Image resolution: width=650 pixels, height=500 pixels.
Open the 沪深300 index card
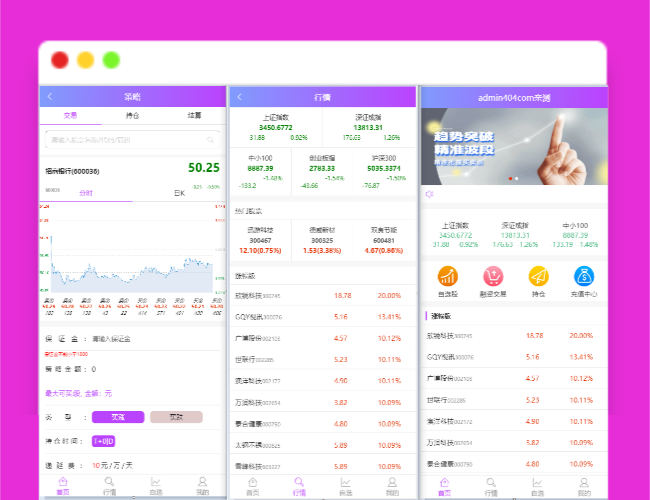[x=384, y=172]
